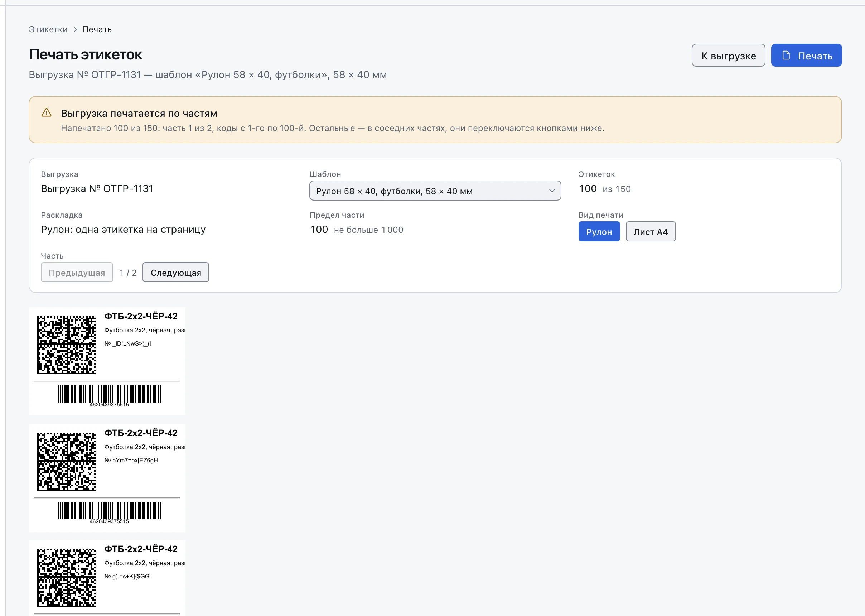865x616 pixels.
Task: Click the "Раскладка" field label
Action: point(62,215)
